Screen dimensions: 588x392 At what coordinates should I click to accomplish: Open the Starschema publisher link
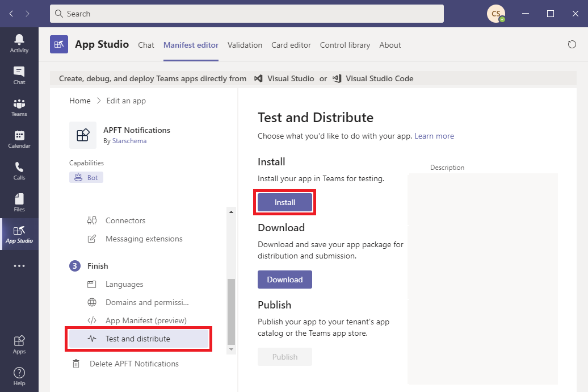[129, 141]
